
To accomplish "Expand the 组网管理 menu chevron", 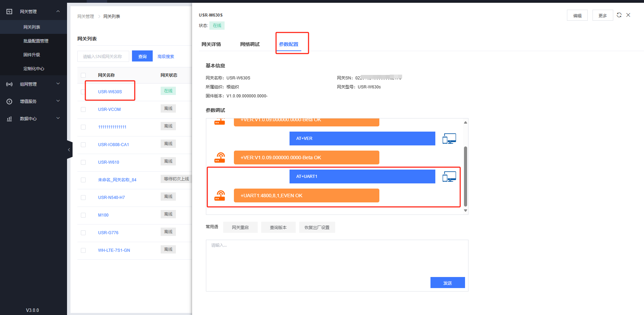I will [58, 84].
